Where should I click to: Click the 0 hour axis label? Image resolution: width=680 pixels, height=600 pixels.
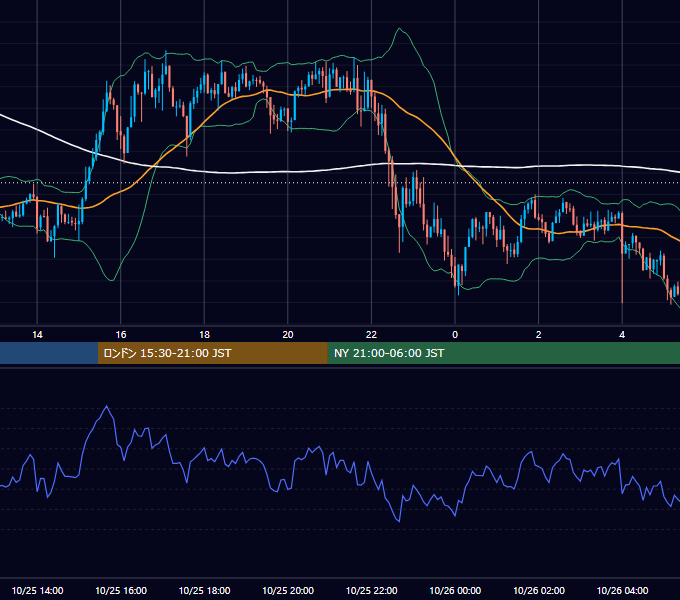tap(455, 335)
